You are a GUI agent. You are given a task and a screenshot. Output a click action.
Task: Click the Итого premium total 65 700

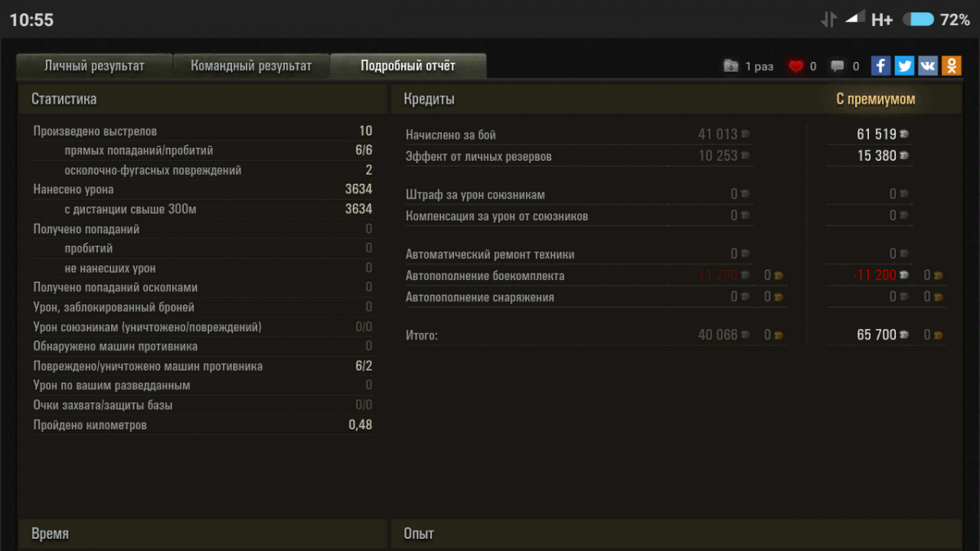[876, 335]
